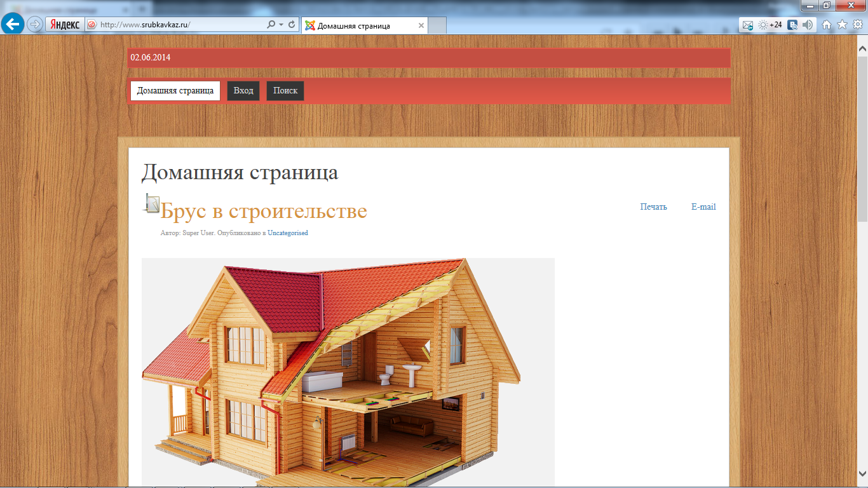
Task: Open the Домашняя страница menu item
Action: click(x=175, y=90)
